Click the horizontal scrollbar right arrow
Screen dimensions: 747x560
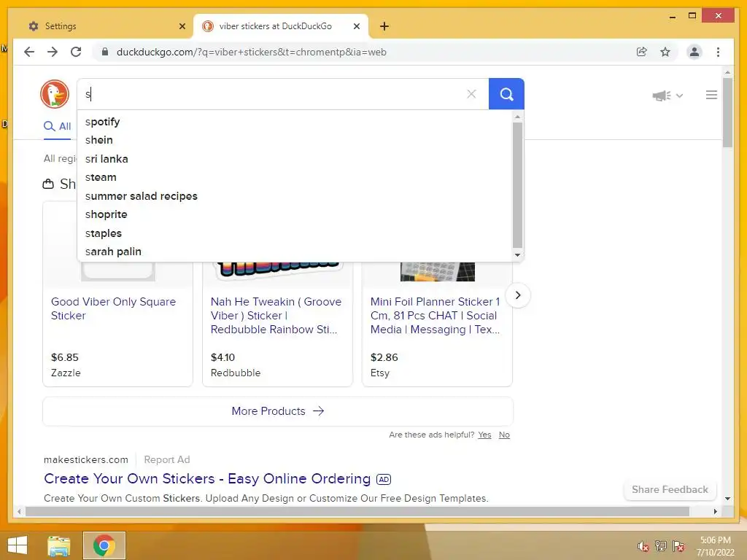tap(715, 511)
